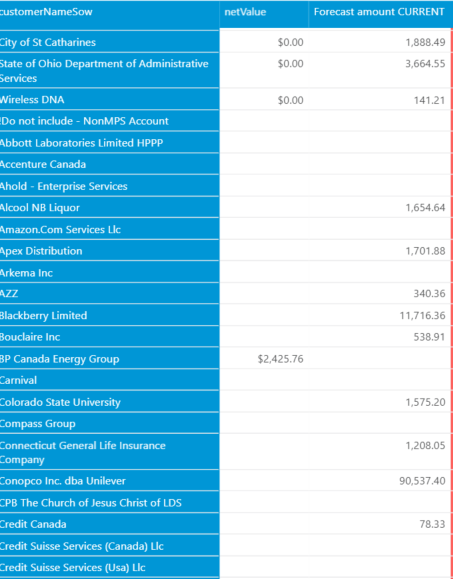The image size is (453, 579).
Task: Select Abbott Laboratories Limited HPPP row
Action: [109, 143]
